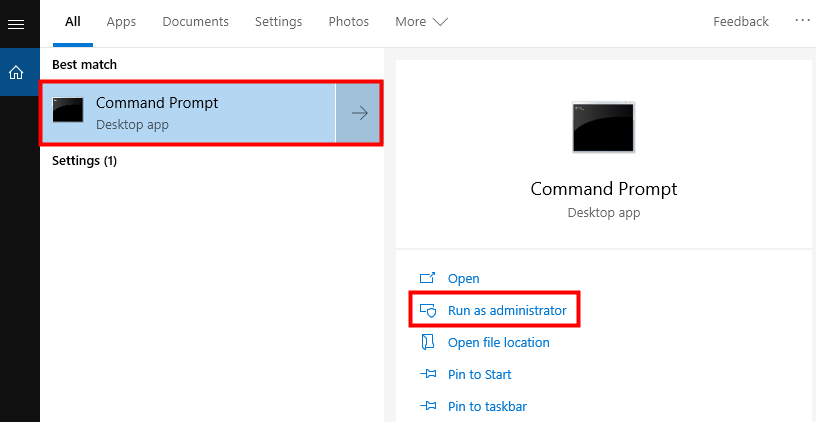Screen dimensions: 816x422
Task: Click the large Command Prompt preview icon
Action: point(604,127)
